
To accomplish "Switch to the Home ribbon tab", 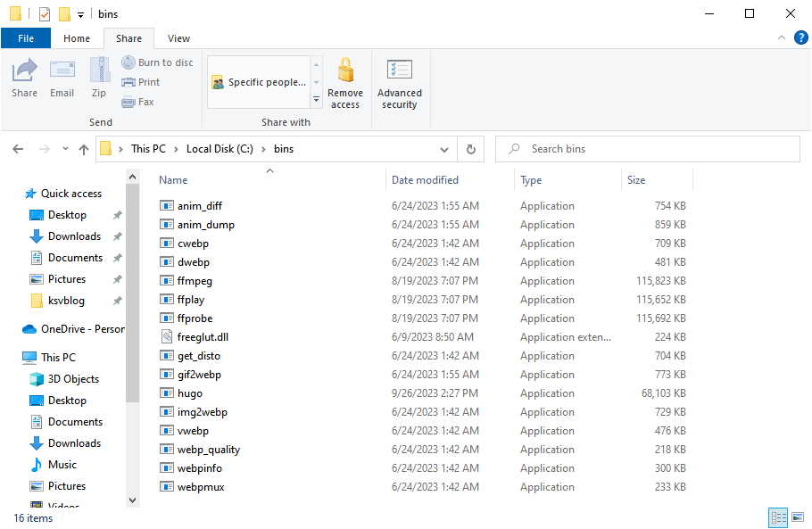I will click(77, 38).
